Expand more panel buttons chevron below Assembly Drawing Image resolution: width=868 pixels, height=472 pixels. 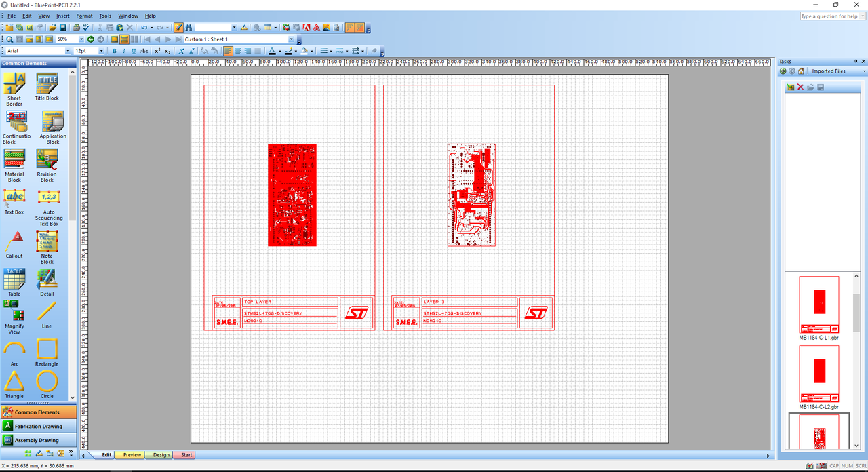click(x=72, y=453)
